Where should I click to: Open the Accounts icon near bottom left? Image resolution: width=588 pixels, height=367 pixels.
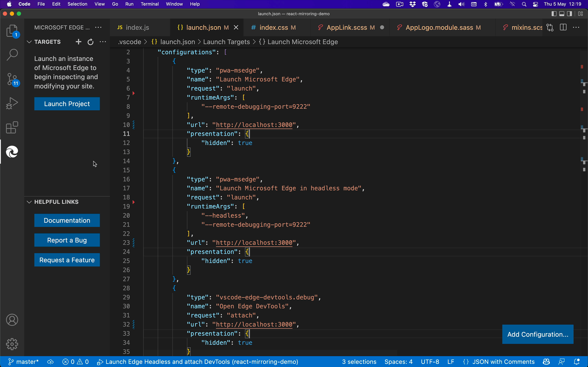(x=12, y=320)
